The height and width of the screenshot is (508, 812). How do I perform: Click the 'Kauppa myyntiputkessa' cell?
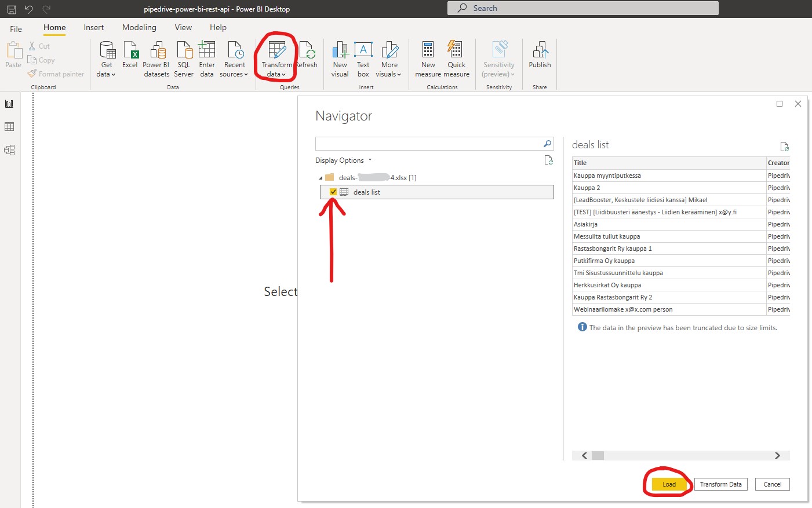(669, 176)
